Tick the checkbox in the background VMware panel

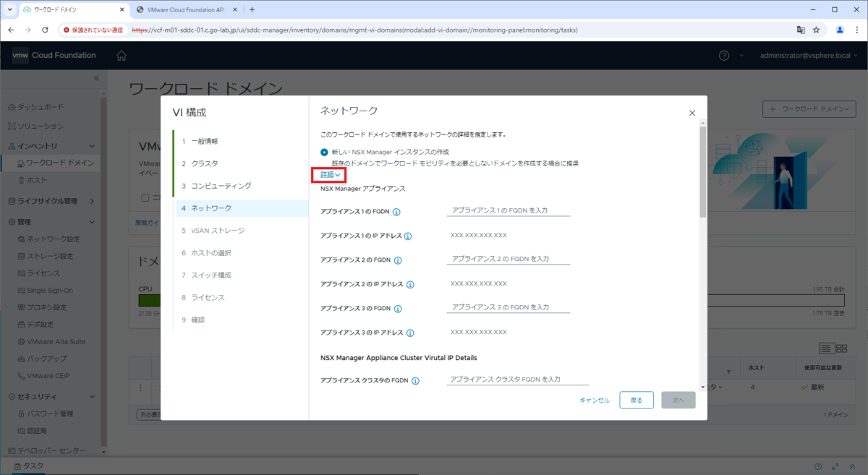145,197
